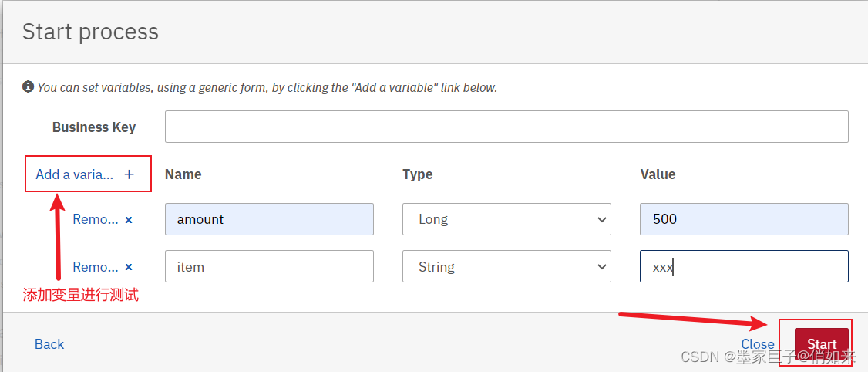The width and height of the screenshot is (868, 372).
Task: Click the value field containing 500
Action: 744,219
